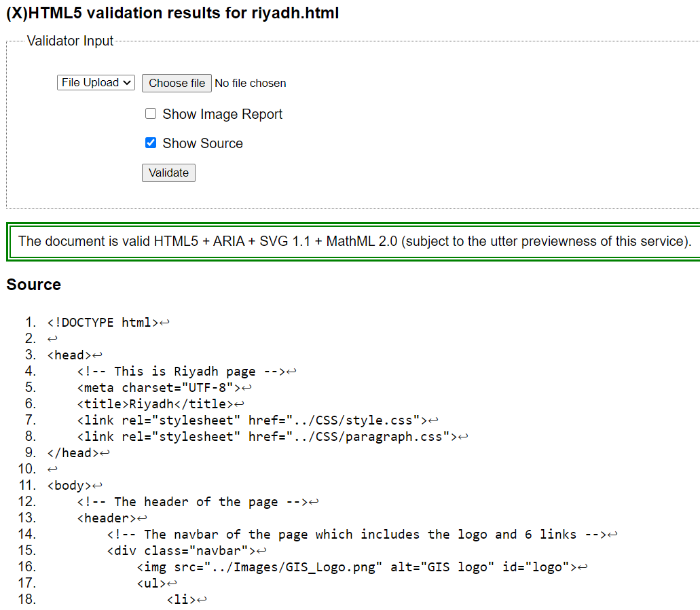Click the page heading for riyadh.html results
The image size is (700, 610).
coord(172,13)
